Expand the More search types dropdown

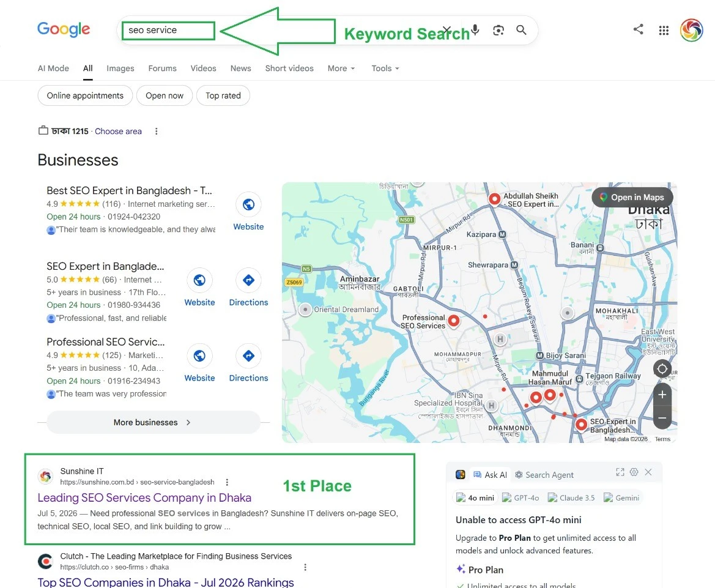click(x=341, y=69)
